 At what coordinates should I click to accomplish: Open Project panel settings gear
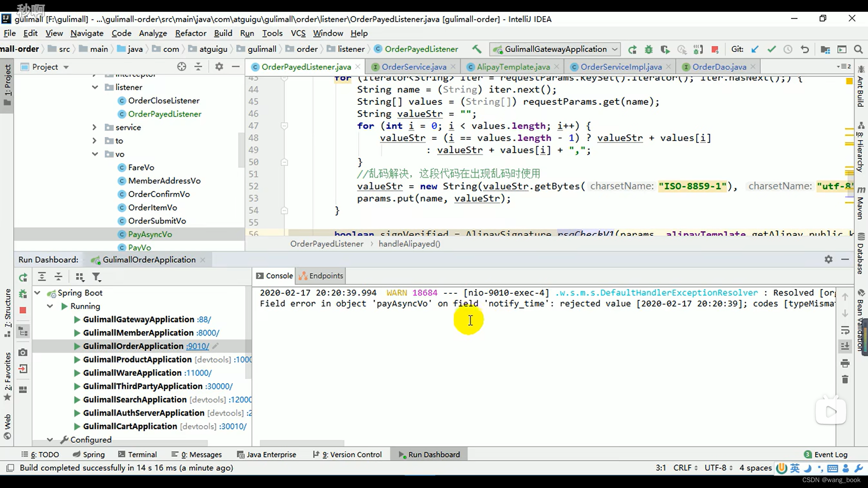pos(219,67)
